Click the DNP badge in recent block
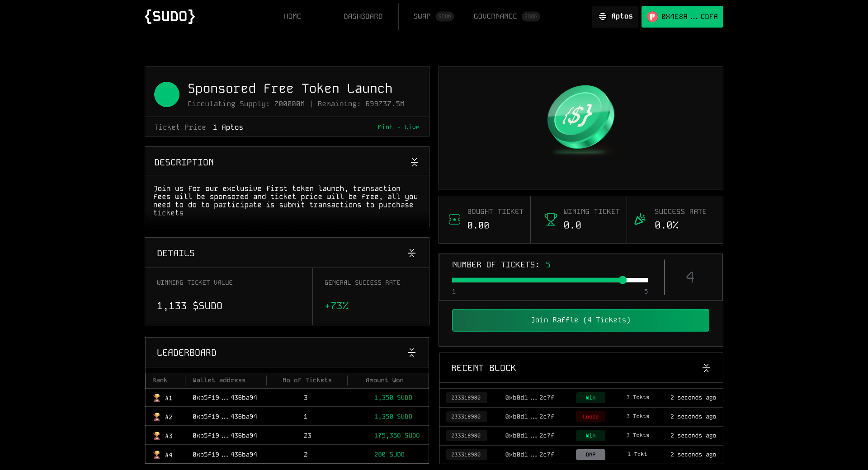The image size is (868, 470). 590,455
